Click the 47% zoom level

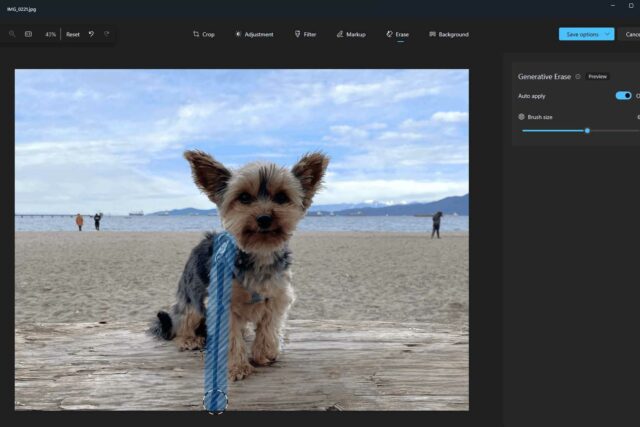pos(50,35)
